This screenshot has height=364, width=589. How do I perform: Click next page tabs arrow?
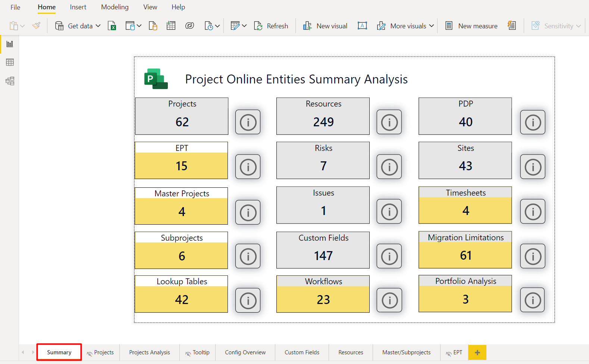[33, 352]
